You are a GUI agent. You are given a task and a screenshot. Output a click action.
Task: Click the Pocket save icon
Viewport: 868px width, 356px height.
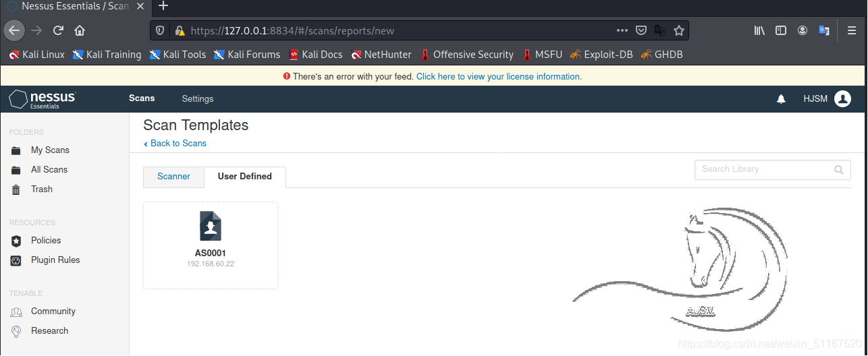642,30
